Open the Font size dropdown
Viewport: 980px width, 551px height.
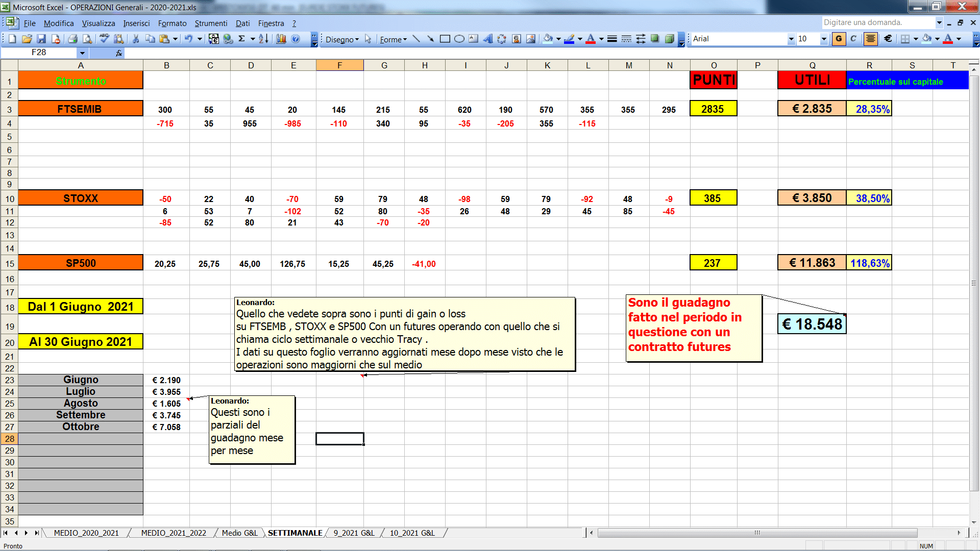[x=823, y=39]
